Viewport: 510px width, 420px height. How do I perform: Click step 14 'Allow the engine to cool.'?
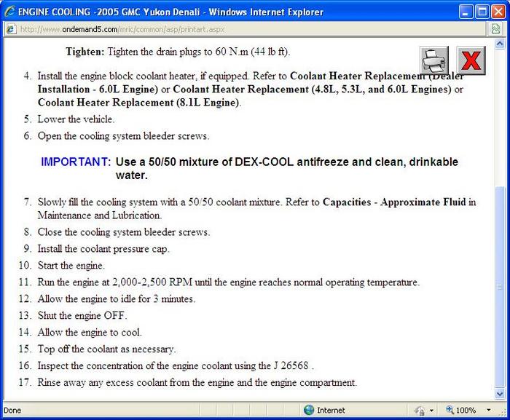pyautogui.click(x=90, y=332)
